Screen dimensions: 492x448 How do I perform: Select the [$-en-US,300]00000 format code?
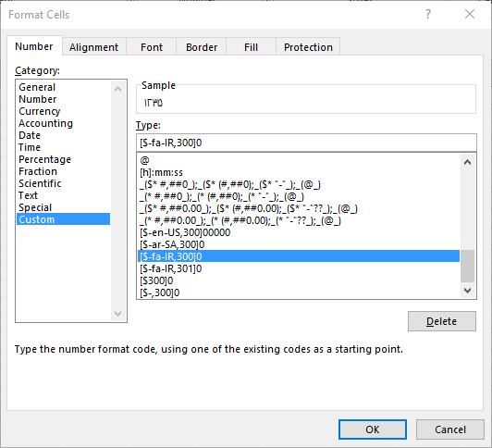pyautogui.click(x=299, y=232)
